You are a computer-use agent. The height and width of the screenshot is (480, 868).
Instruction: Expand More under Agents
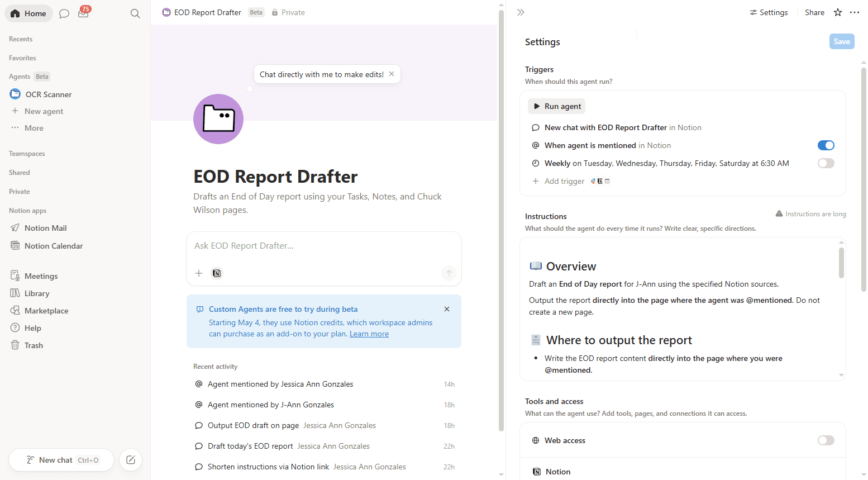pyautogui.click(x=35, y=127)
